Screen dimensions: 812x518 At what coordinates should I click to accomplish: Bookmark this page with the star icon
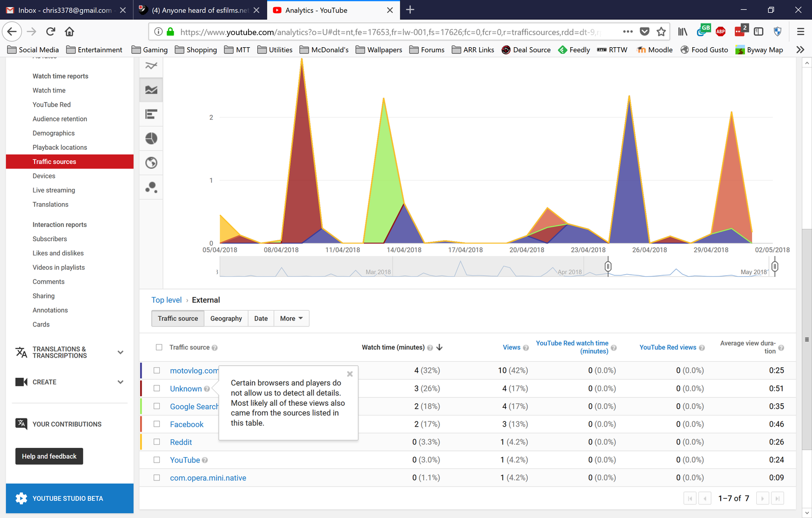pyautogui.click(x=661, y=31)
